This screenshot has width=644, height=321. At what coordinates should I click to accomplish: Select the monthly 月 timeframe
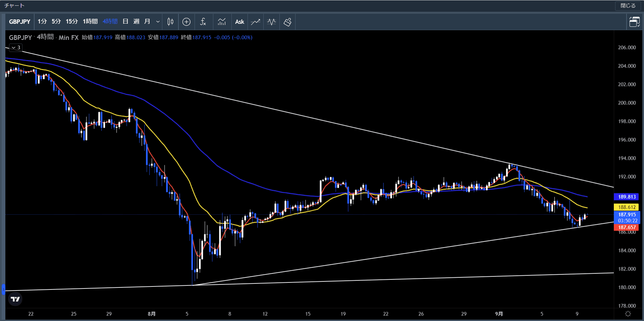147,22
